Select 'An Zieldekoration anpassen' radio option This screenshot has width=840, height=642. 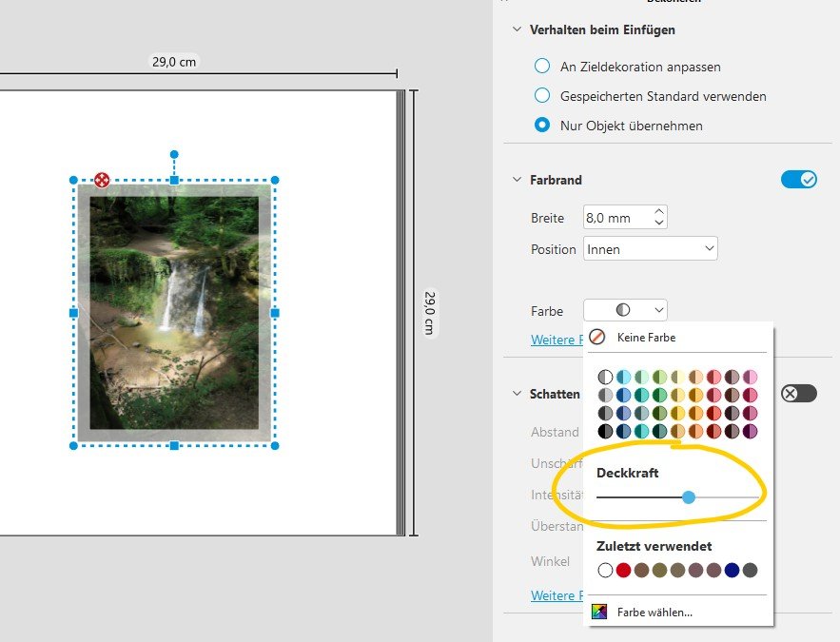click(542, 67)
